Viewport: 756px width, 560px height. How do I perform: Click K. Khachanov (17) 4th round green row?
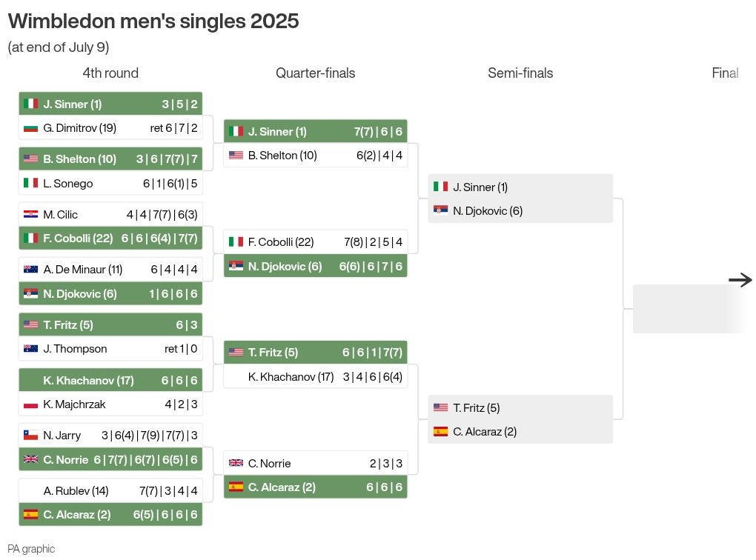110,380
